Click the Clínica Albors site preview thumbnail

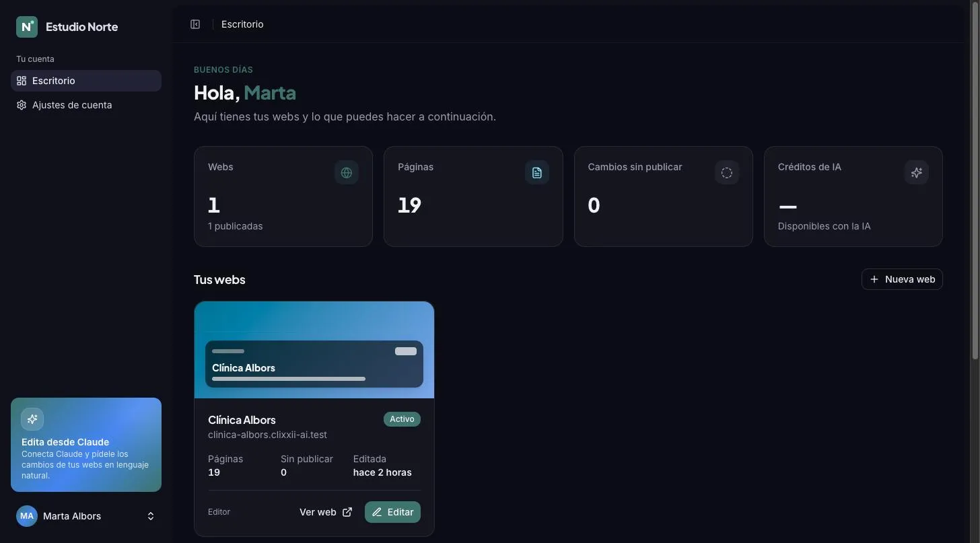pyautogui.click(x=314, y=350)
